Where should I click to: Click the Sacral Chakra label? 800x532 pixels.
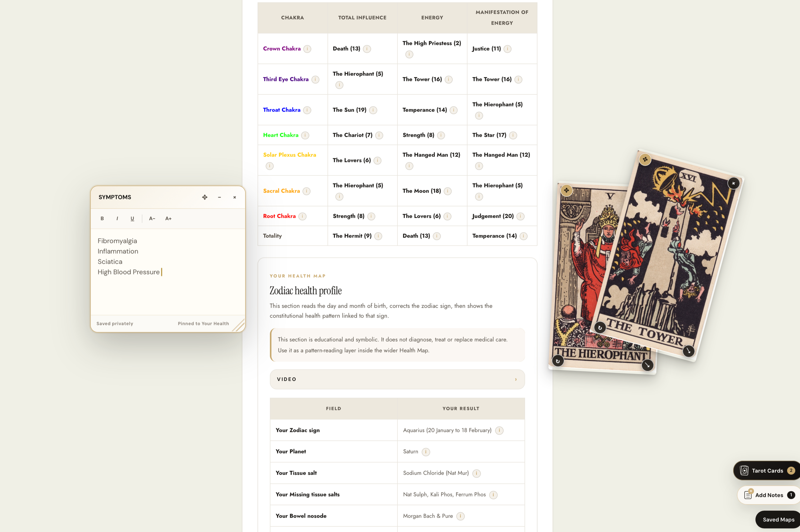click(x=281, y=191)
